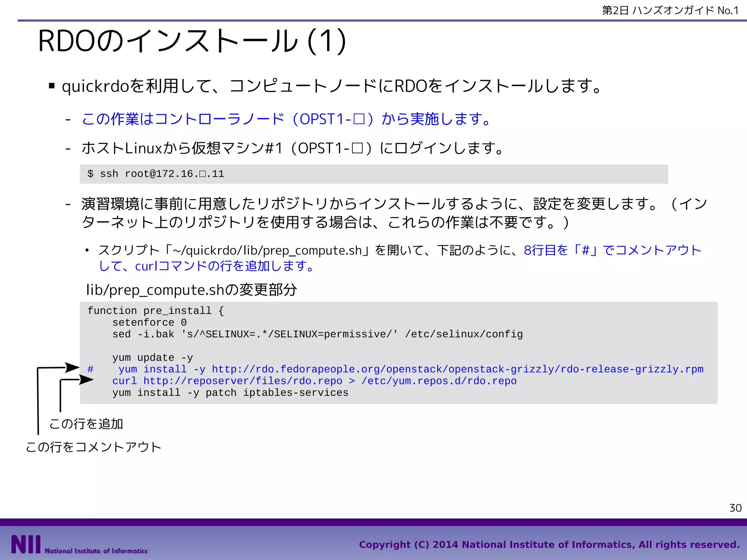Viewport: 747px width, 560px height.
Task: Click the line 'yum install -y patch iptables-services'
Action: click(231, 393)
